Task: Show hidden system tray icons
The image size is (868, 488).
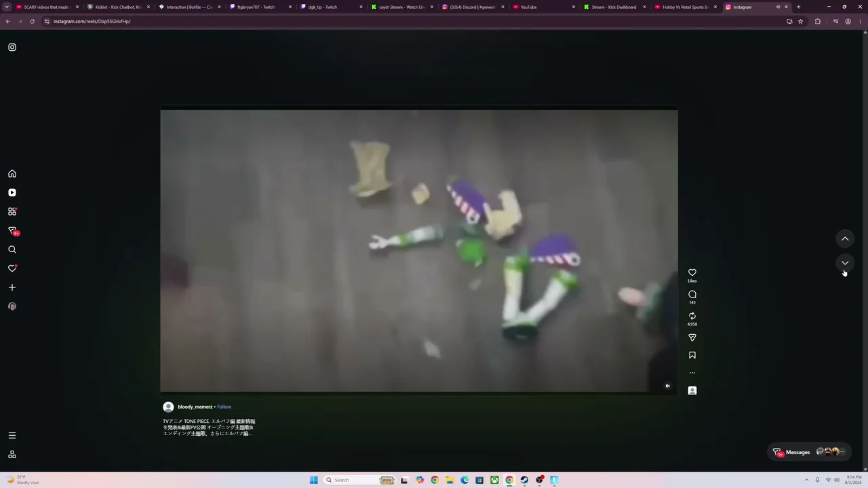Action: click(x=808, y=480)
